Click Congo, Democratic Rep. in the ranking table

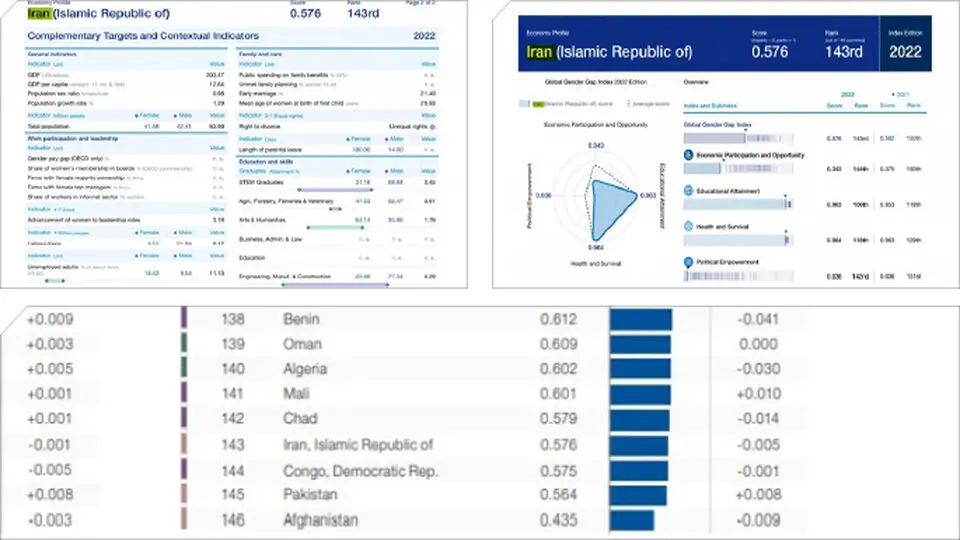[361, 471]
